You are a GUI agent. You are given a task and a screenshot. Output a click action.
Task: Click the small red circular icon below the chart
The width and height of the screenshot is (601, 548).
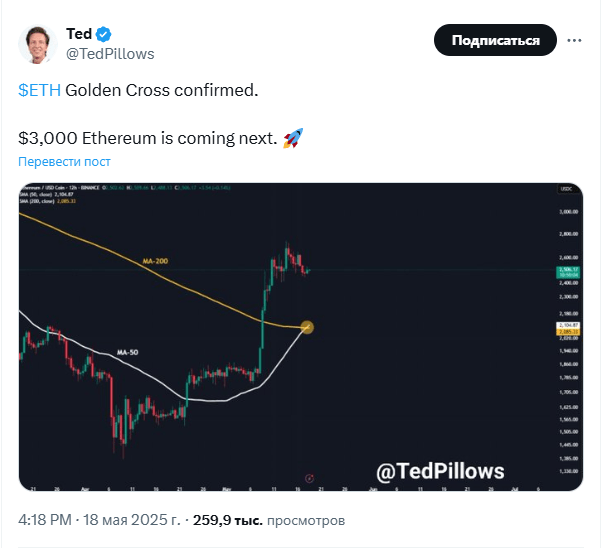pos(309,478)
